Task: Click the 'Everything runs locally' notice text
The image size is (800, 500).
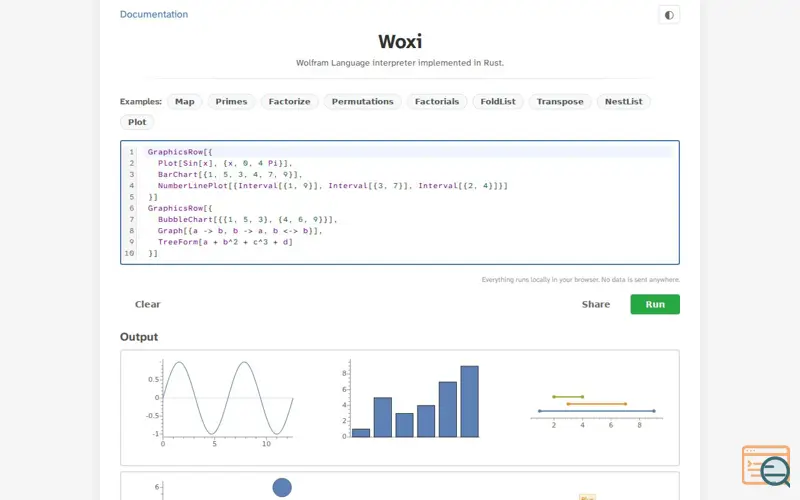Action: [581, 280]
